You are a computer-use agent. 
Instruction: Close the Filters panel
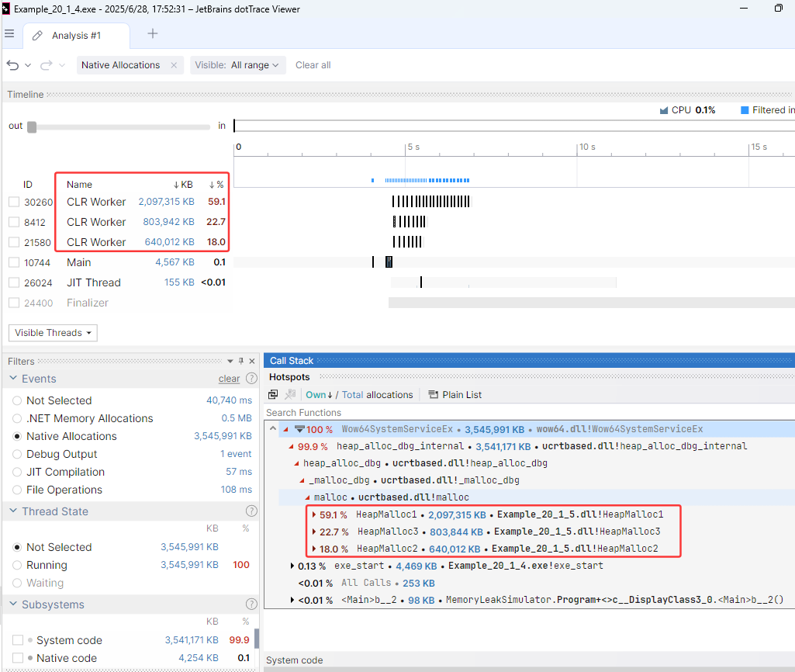[x=253, y=361]
